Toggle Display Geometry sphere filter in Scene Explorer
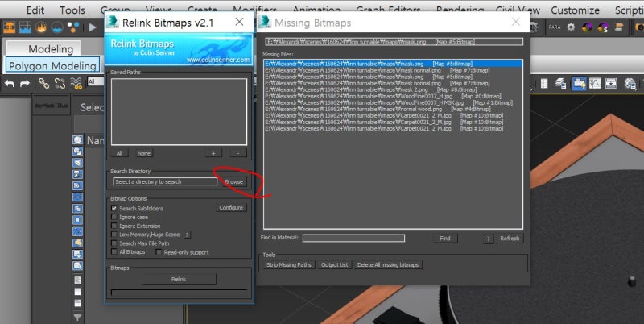Screen dimensions: 644x324 click(77, 140)
